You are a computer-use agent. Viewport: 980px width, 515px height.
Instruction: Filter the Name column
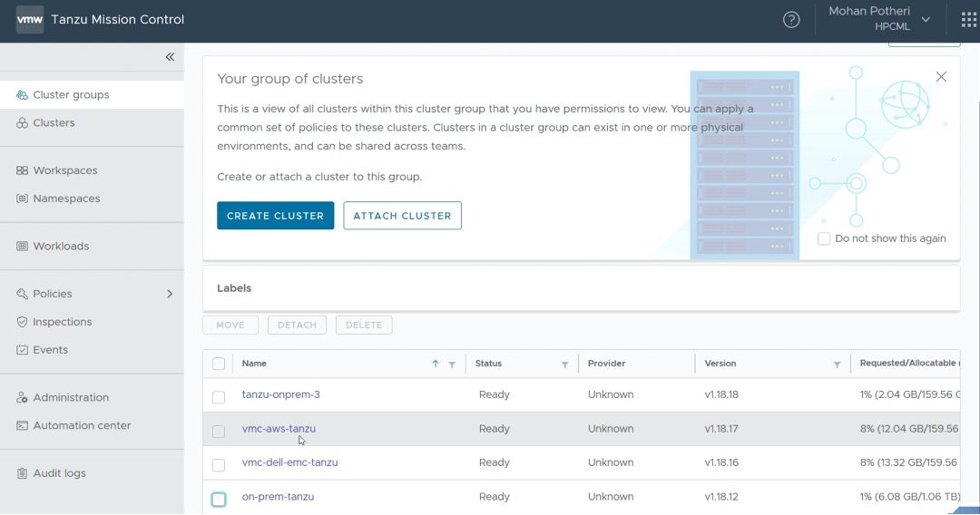click(x=452, y=364)
